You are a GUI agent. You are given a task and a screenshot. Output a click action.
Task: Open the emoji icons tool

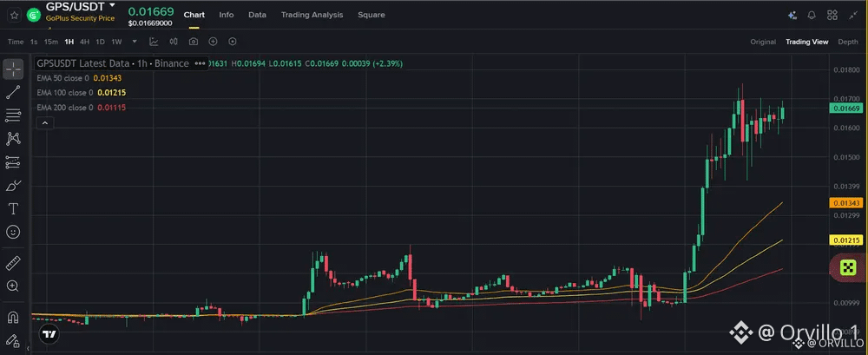tap(13, 232)
